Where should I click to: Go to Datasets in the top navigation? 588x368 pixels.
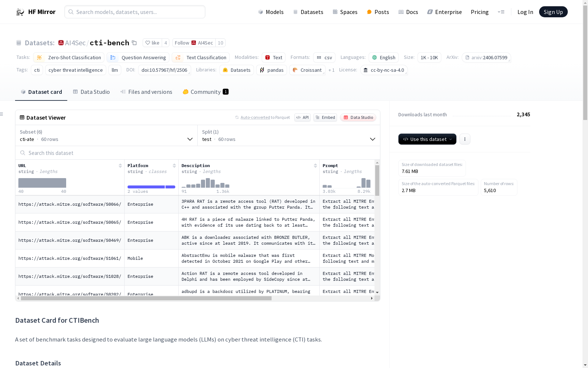[308, 12]
